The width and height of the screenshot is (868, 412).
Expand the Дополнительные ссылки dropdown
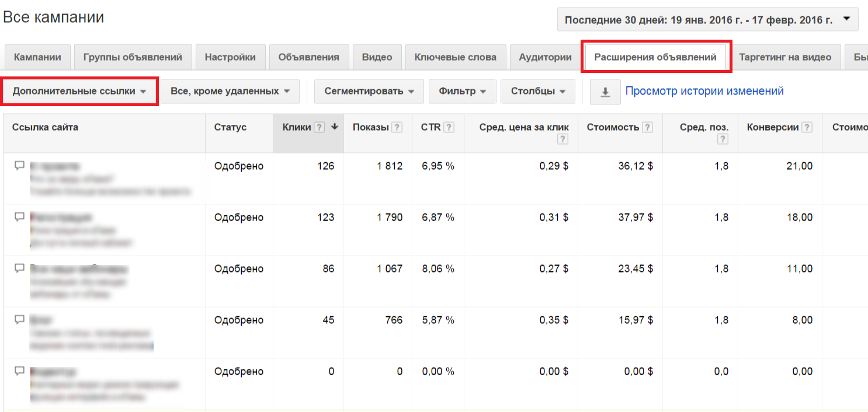[79, 92]
